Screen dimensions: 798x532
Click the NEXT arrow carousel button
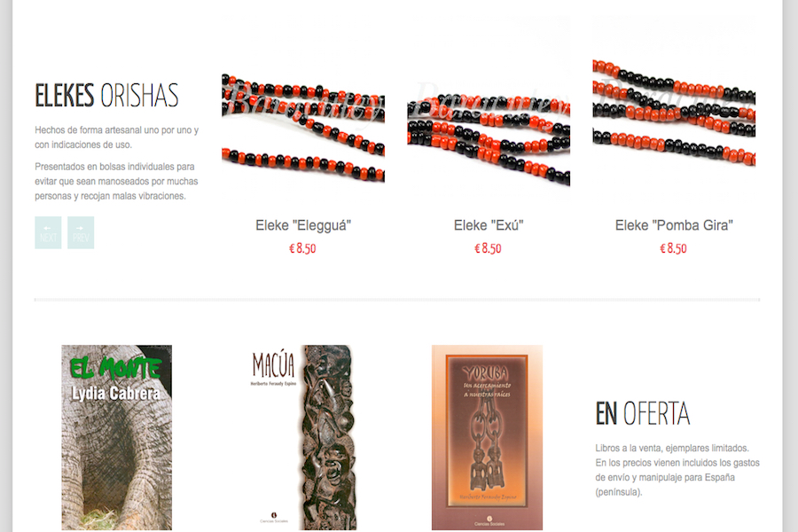pos(48,232)
